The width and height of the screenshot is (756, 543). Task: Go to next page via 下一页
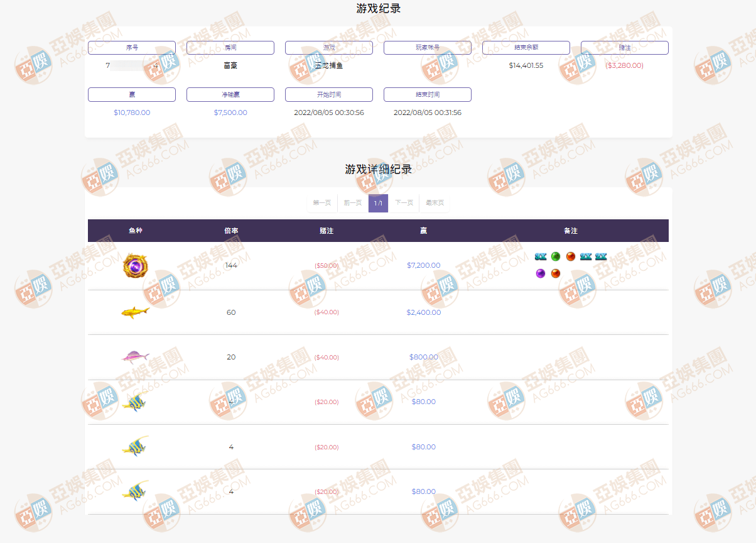point(404,203)
